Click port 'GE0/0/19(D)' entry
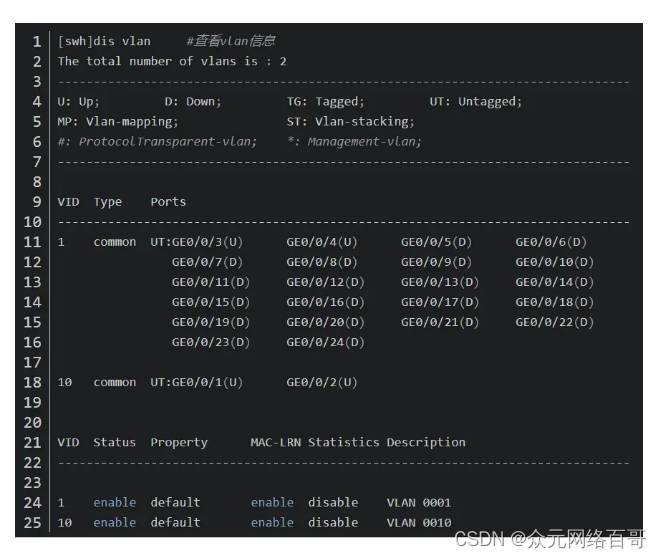662x558 pixels. click(x=211, y=322)
